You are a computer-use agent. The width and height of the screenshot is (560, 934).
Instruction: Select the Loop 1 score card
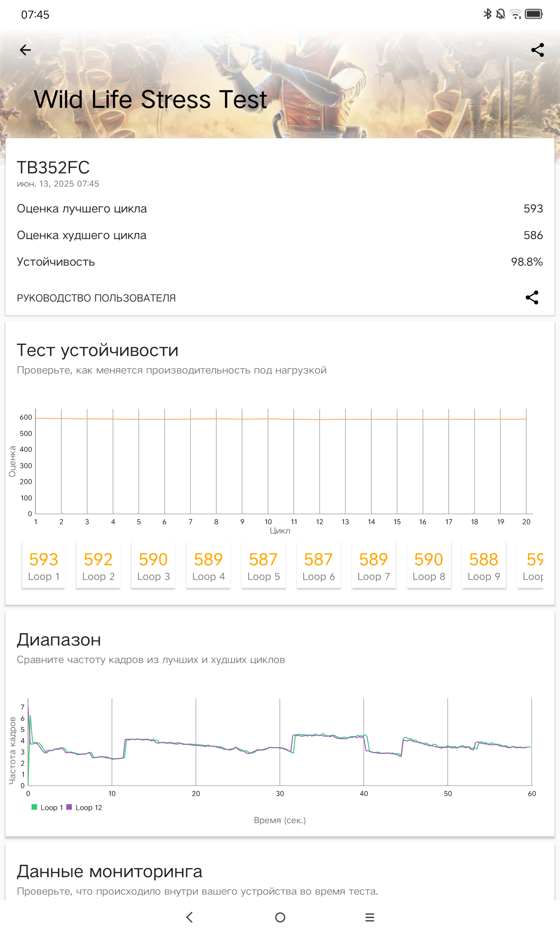[x=44, y=565]
